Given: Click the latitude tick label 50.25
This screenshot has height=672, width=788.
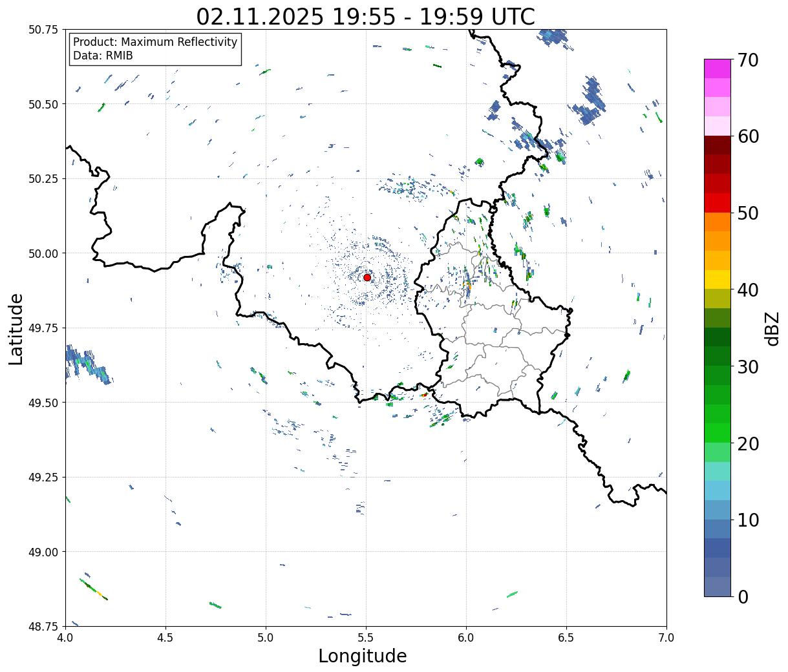Looking at the screenshot, I should click(43, 179).
